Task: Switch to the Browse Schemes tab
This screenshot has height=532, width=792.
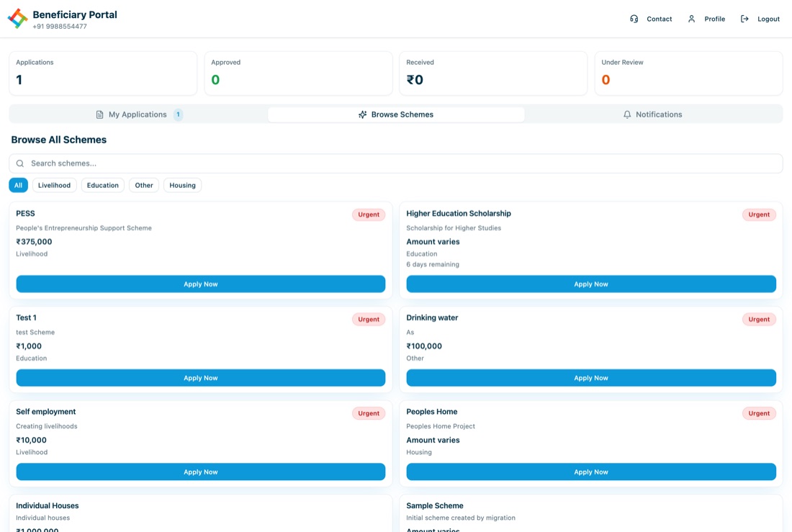Action: pyautogui.click(x=396, y=114)
